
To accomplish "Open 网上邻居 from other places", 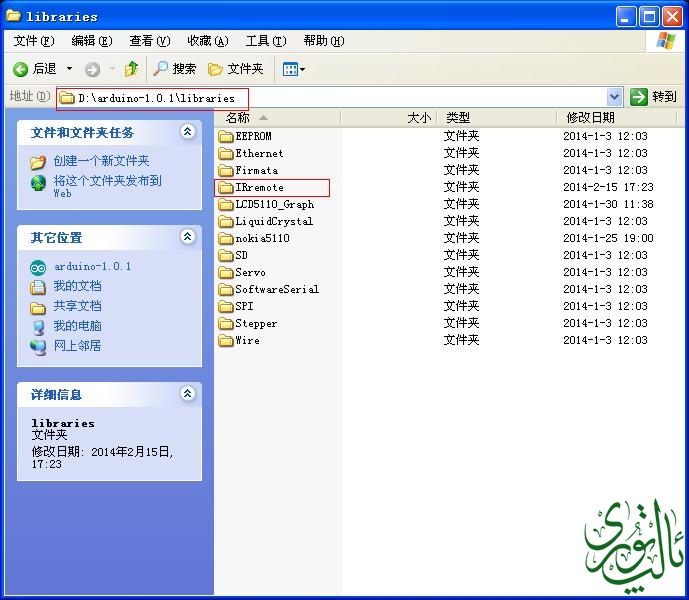I will [x=77, y=345].
